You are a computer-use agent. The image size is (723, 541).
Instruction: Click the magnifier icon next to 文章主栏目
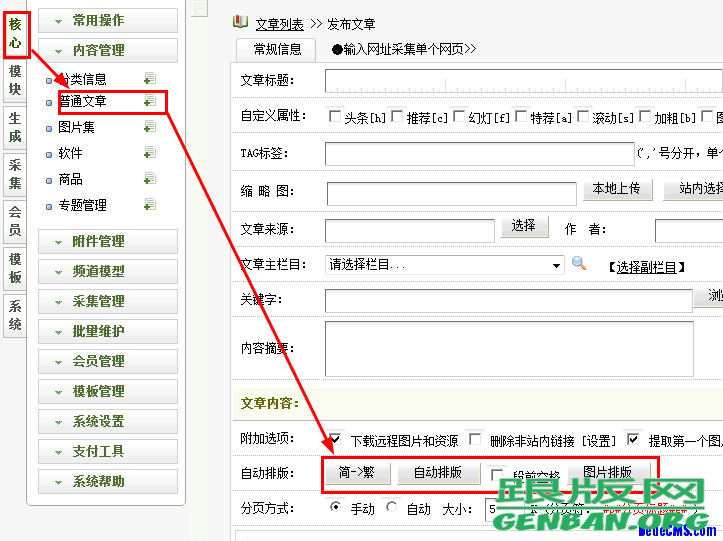579,263
